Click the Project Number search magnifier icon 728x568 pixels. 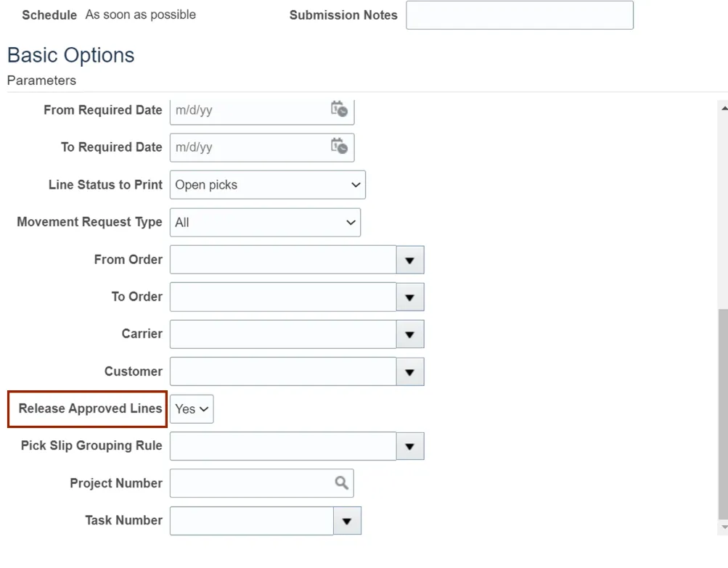point(341,483)
